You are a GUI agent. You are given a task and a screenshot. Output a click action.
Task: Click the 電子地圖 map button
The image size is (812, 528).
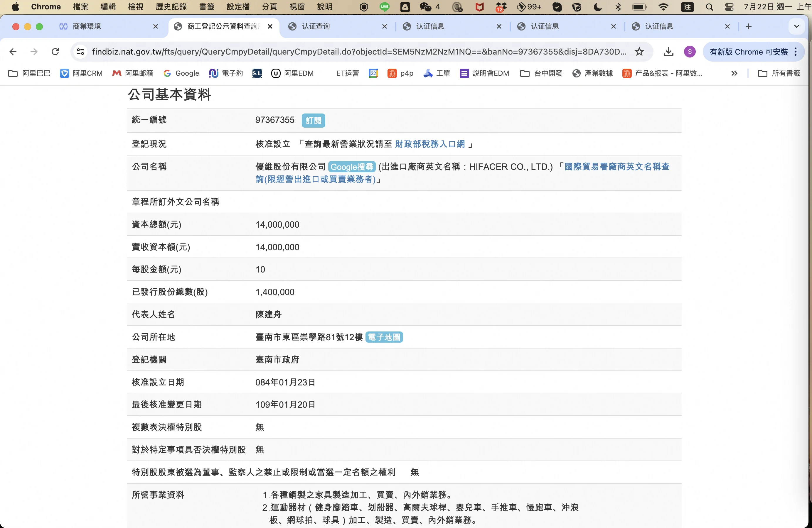point(384,337)
